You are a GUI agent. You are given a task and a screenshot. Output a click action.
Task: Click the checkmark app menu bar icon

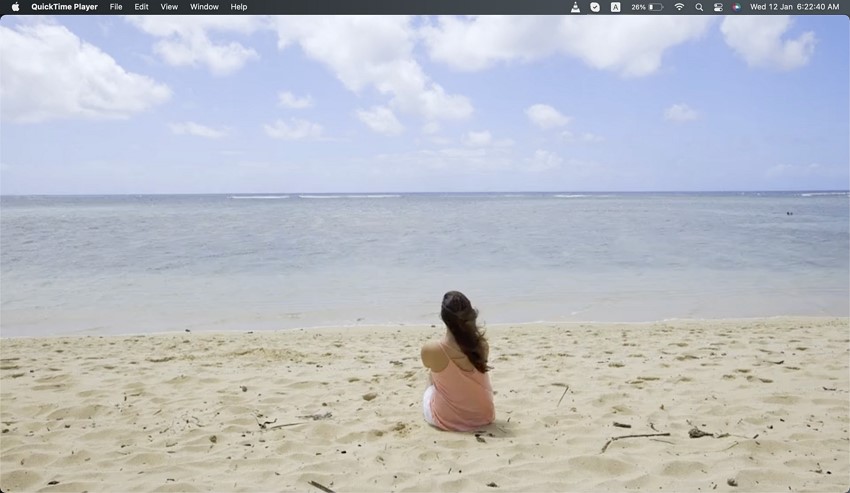click(595, 7)
